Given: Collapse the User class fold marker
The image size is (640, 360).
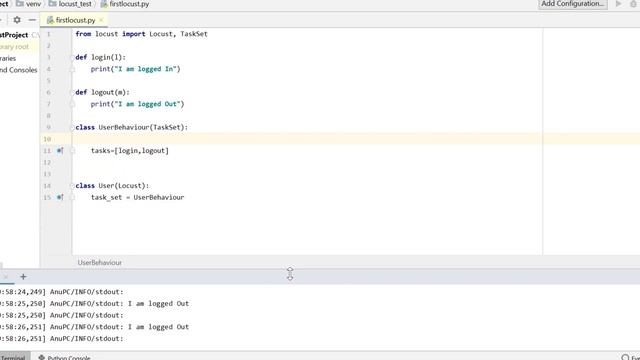Looking at the screenshot, I should click(72, 186).
